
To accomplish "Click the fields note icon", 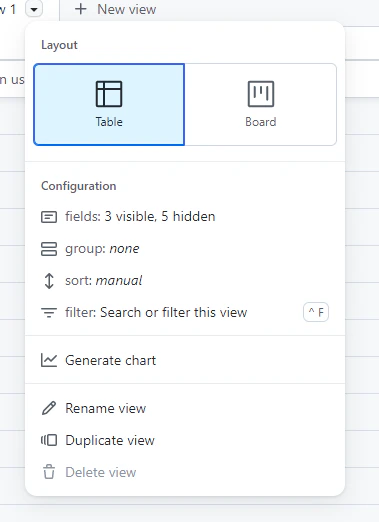I will [x=49, y=217].
